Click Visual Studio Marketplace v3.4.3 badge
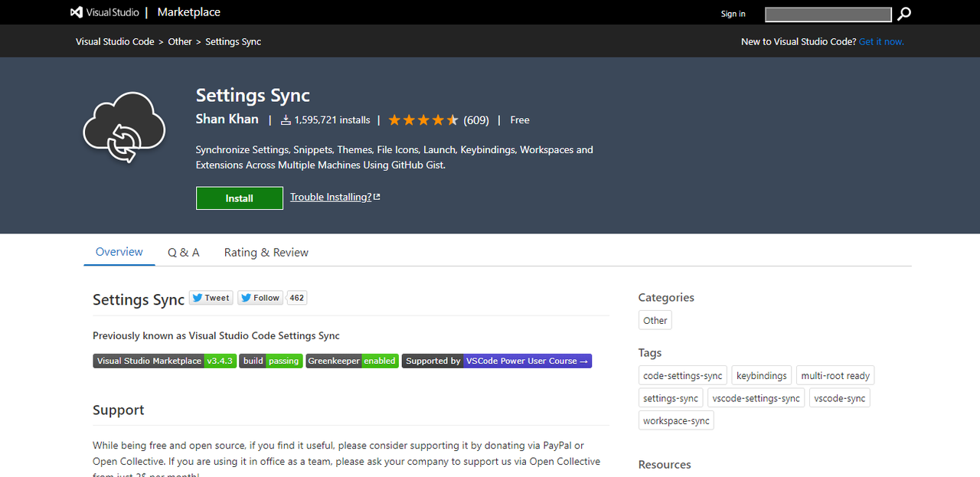980x477 pixels. click(x=165, y=361)
